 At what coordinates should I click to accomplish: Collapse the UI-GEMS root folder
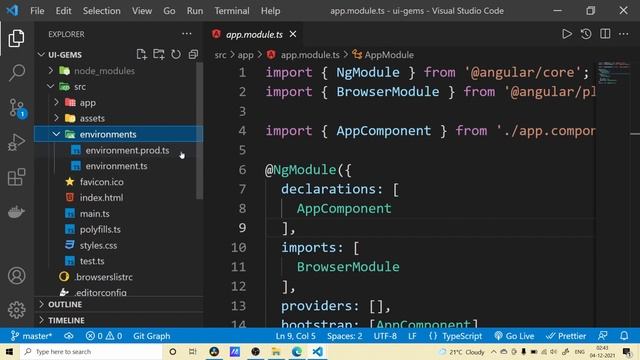pos(41,54)
